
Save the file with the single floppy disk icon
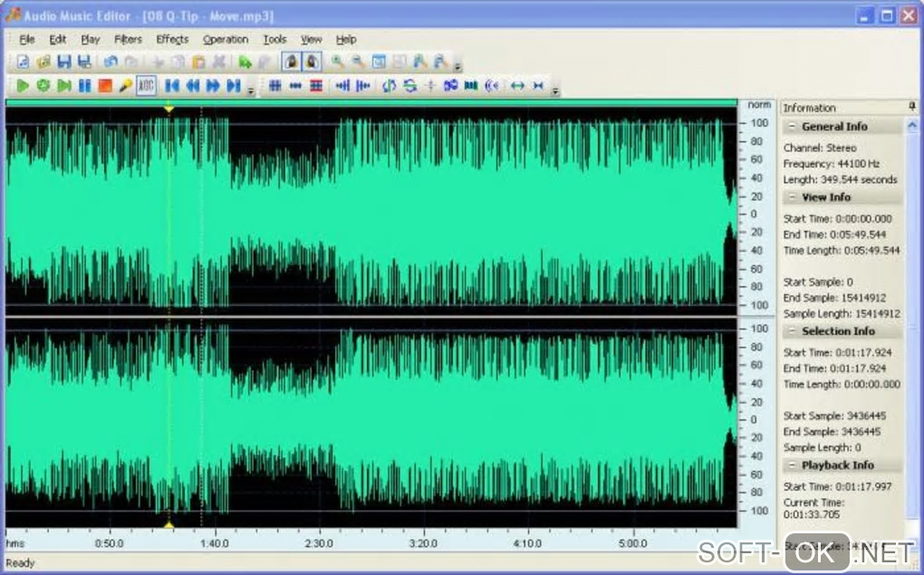click(x=63, y=62)
